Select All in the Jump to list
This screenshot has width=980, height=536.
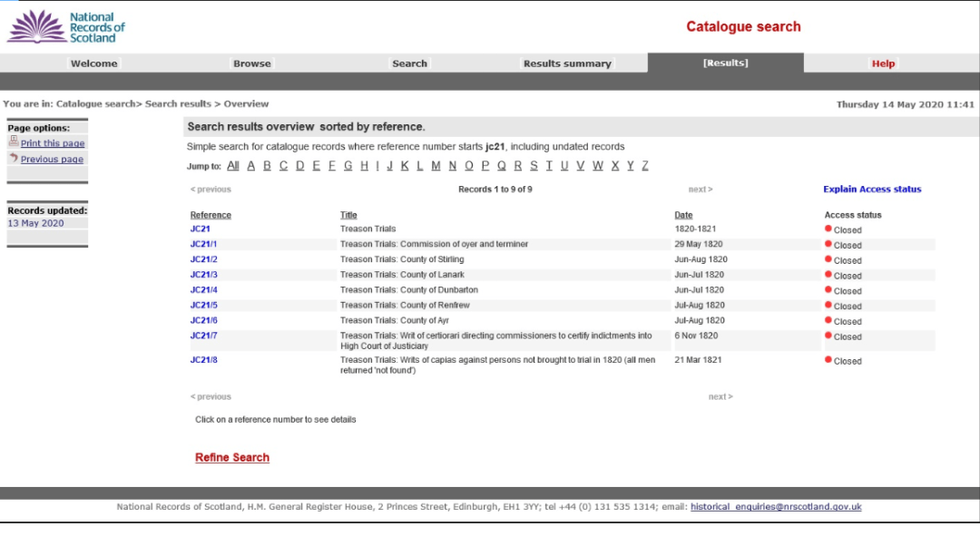coord(233,166)
